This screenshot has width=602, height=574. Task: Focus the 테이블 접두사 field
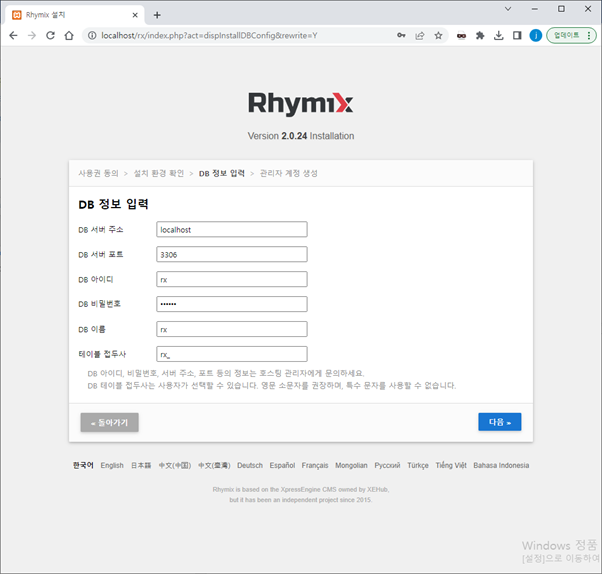(x=232, y=354)
